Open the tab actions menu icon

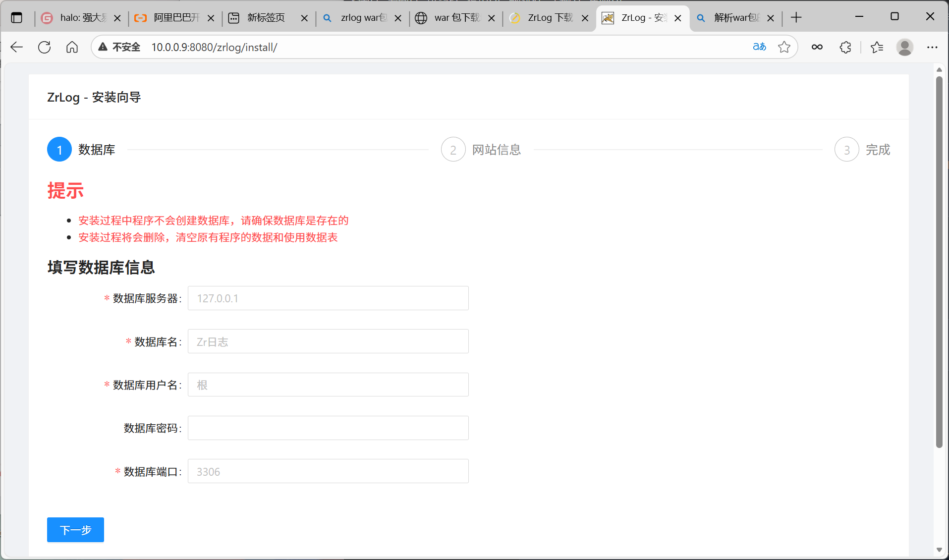[17, 18]
